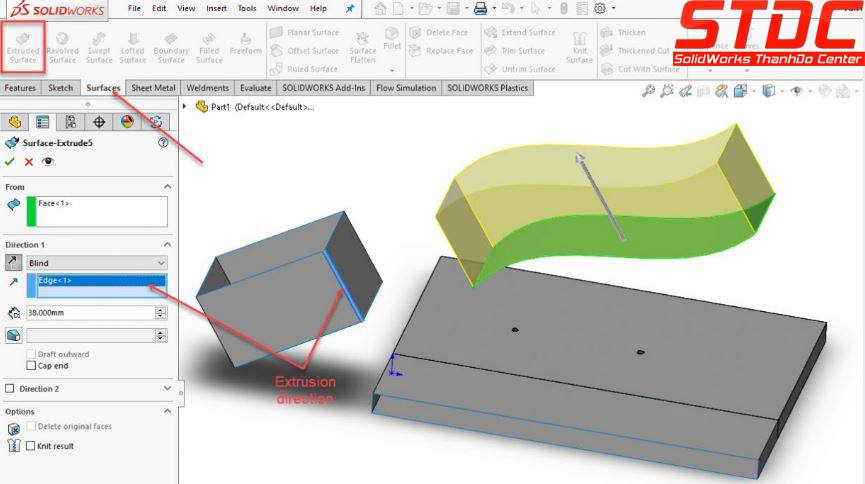Select the Filled Surface tool
Image resolution: width=865 pixels, height=484 pixels.
pos(209,47)
